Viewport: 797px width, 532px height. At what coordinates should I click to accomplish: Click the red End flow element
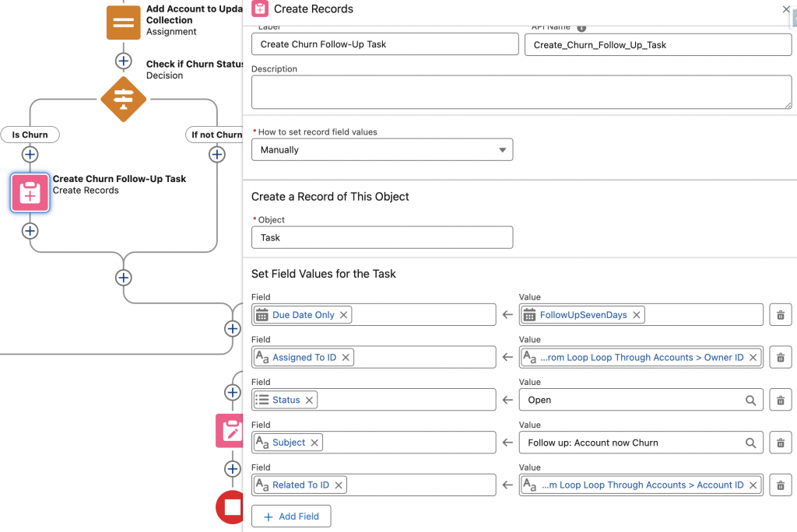click(231, 508)
